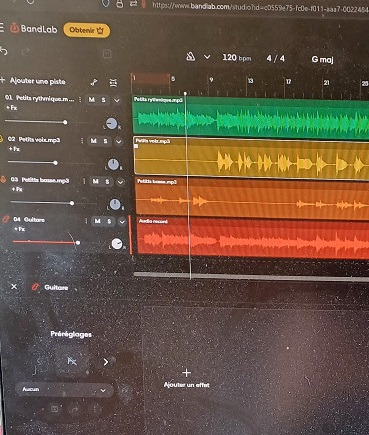Expand track 01 Petits rythmique chevron

pos(117,100)
